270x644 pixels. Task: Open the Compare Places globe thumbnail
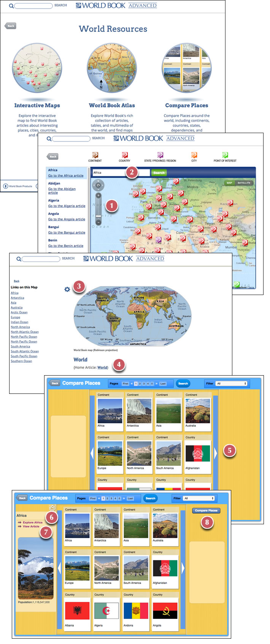186,68
